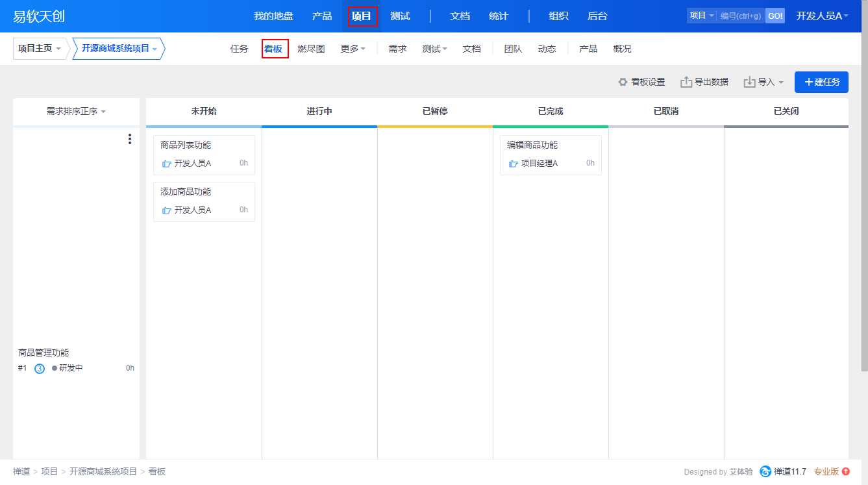Click hand icon on 商品列表功能 card
Image resolution: width=868 pixels, height=485 pixels.
coord(167,164)
